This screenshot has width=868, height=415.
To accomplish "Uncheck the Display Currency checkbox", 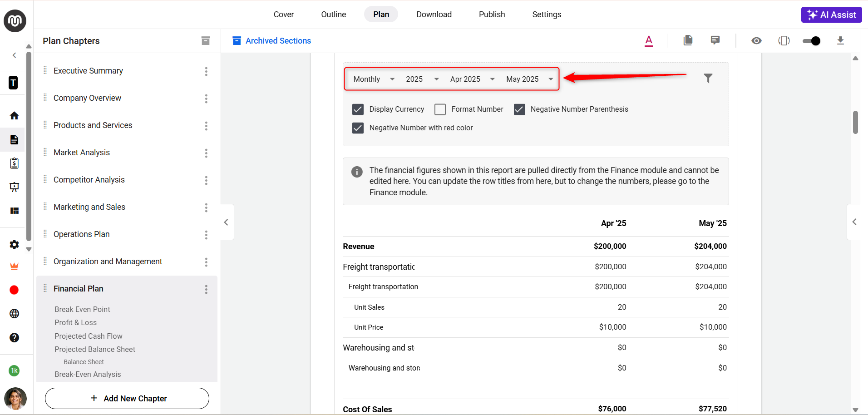I will [358, 109].
